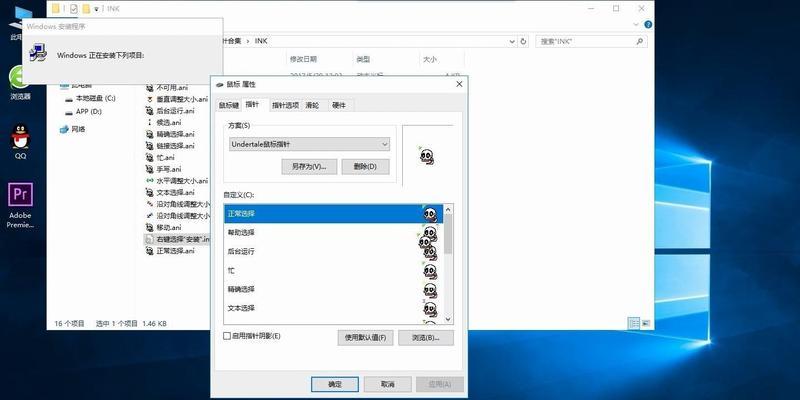Select the 移动.ani file icon
Image resolution: width=800 pixels, height=400 pixels.
[149, 228]
